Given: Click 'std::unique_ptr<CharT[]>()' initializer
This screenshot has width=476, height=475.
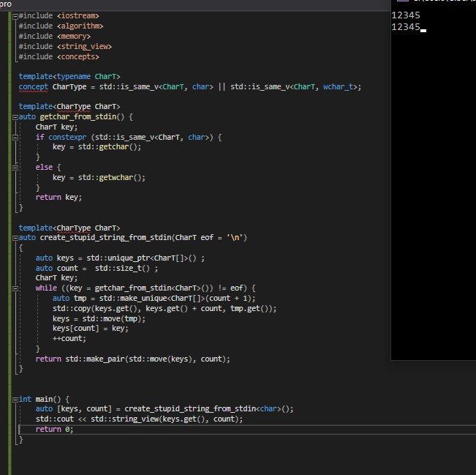Looking at the screenshot, I should (141, 258).
